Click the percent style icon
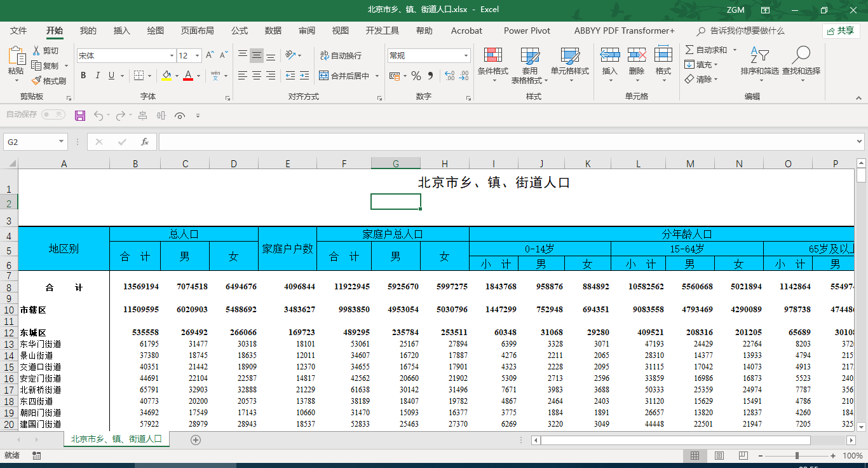 pos(416,76)
